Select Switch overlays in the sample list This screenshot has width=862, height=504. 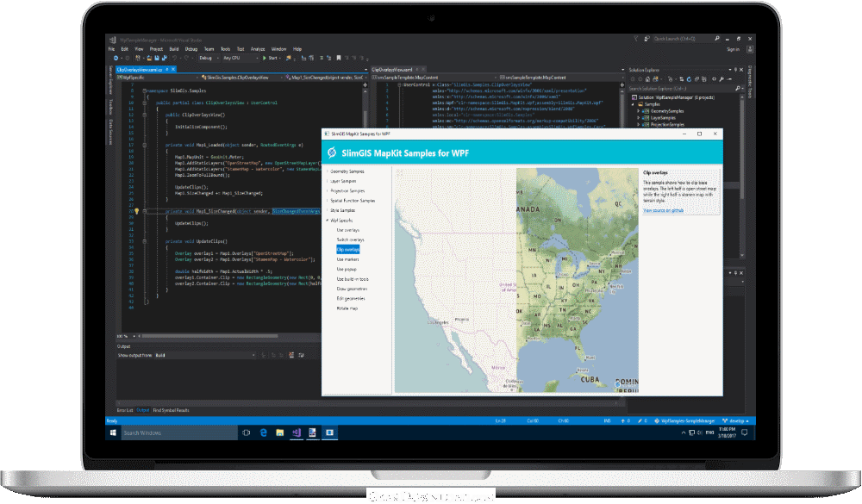350,240
